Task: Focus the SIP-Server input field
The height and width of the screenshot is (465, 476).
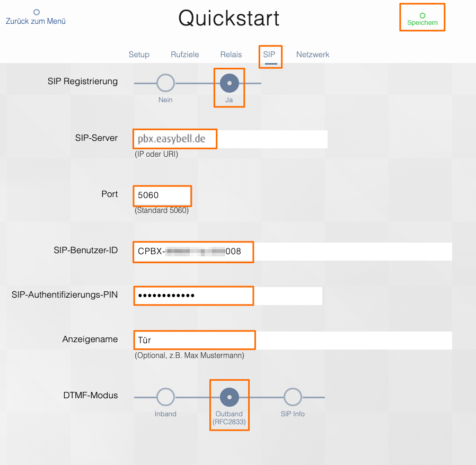Action: (231, 139)
